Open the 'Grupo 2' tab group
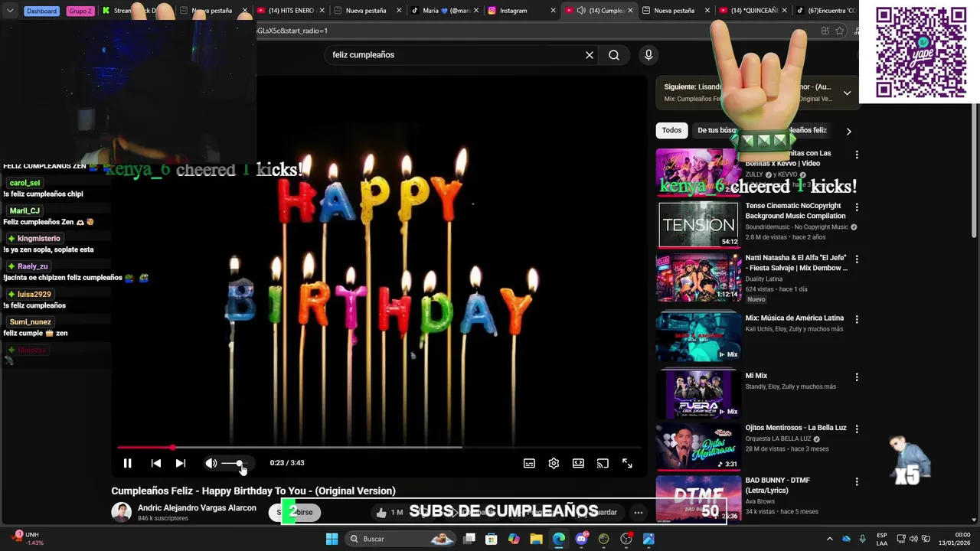The height and width of the screenshot is (551, 980). 80,11
